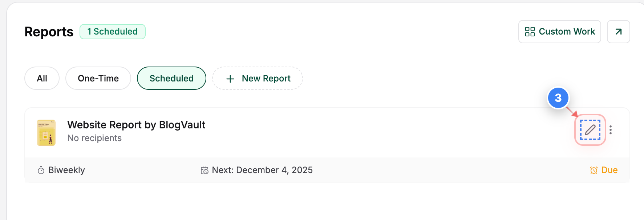Screen dimensions: 644x220
Task: Select the Scheduled filter pill
Action: pos(171,78)
